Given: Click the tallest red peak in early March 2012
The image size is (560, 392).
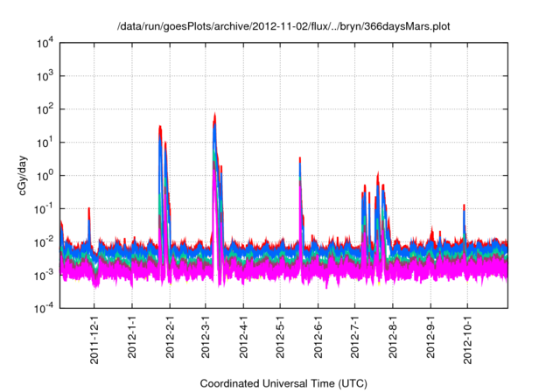Looking at the screenshot, I should coord(215,114).
